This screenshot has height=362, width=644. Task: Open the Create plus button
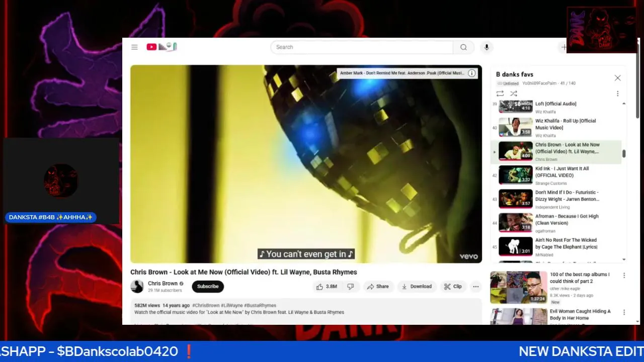564,47
